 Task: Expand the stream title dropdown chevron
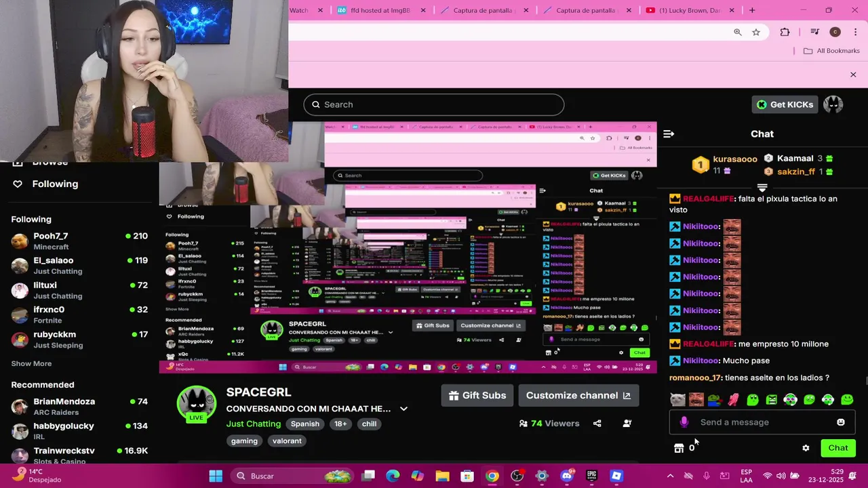(403, 409)
